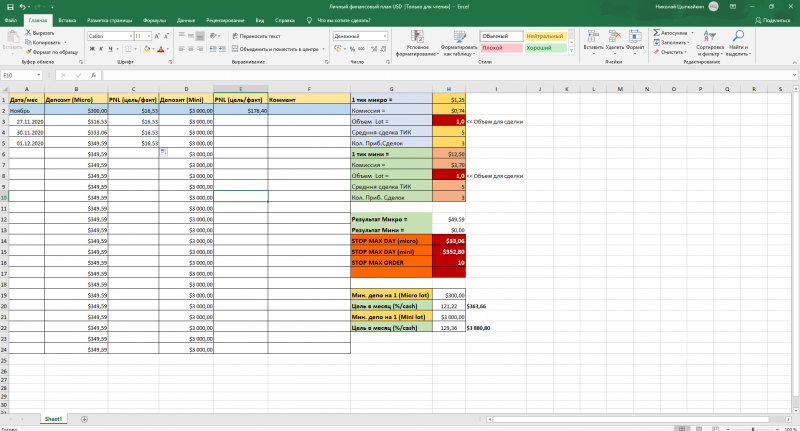800x431 pixels.
Task: Open the File (Файл) tab
Action: pyautogui.click(x=11, y=20)
